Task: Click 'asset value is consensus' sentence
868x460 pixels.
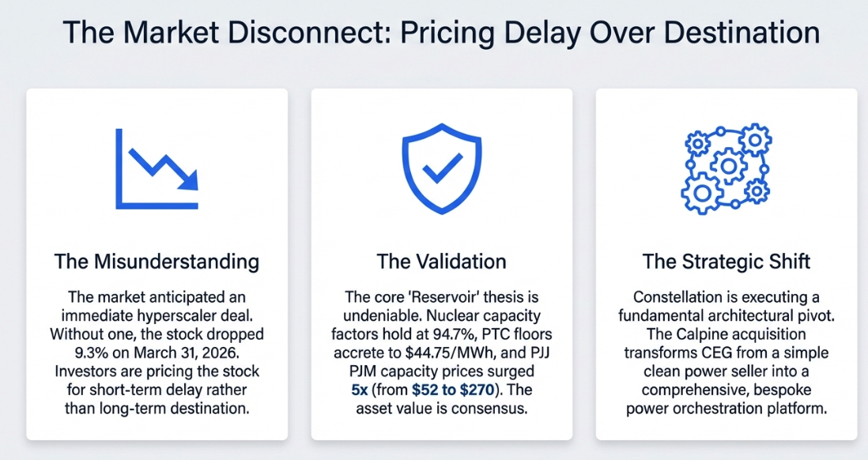Action: (441, 409)
